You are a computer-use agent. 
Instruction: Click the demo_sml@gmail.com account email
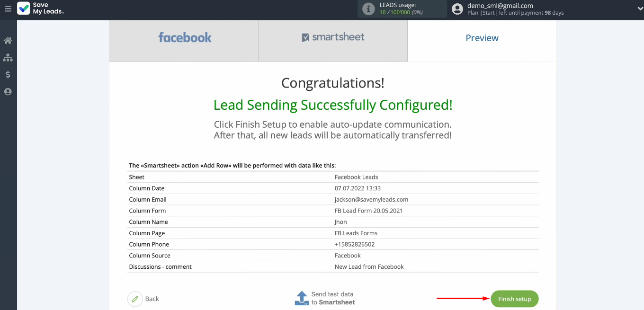pyautogui.click(x=500, y=6)
